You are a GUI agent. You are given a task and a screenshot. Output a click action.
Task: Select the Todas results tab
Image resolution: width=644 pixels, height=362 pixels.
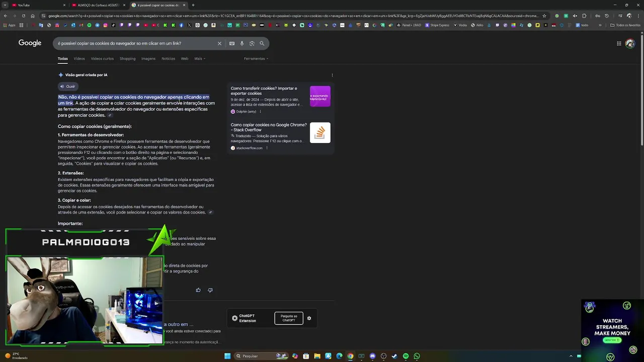(62, 59)
